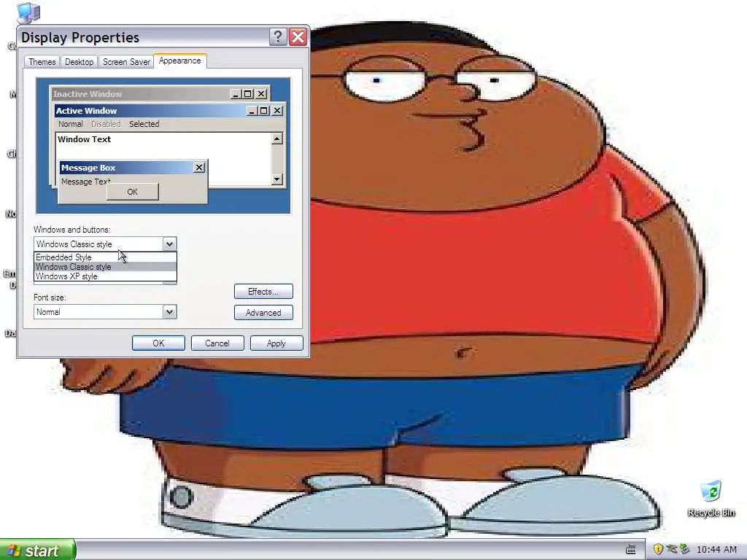Confirm with the main OK button
This screenshot has height=560, width=747.
tap(158, 343)
